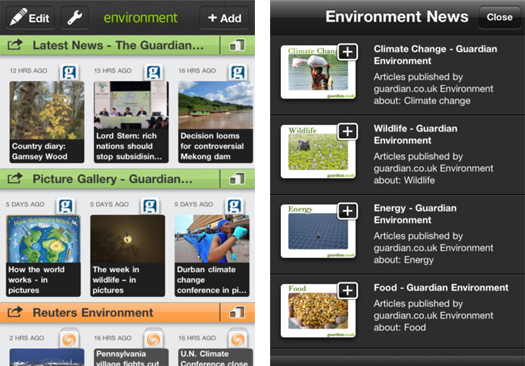Select Climate Change feed thumbnail
The image size is (525, 366).
tap(318, 72)
